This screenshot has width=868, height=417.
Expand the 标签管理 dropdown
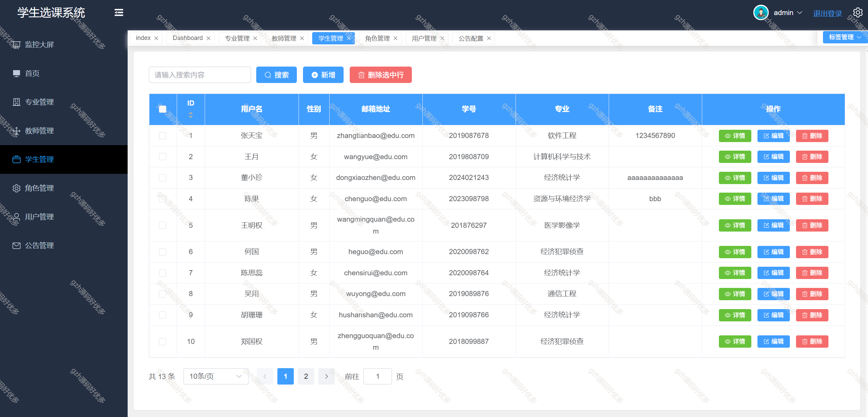pos(845,37)
